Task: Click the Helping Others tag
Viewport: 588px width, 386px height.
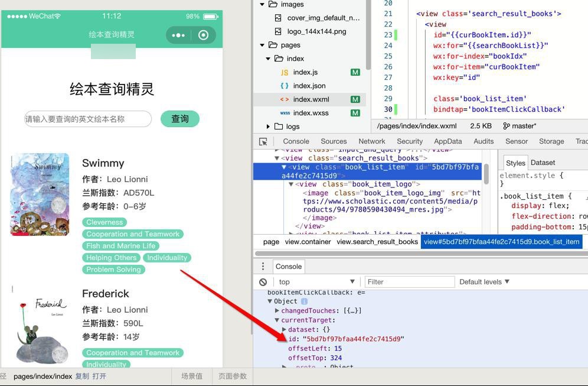Action: pyautogui.click(x=112, y=258)
